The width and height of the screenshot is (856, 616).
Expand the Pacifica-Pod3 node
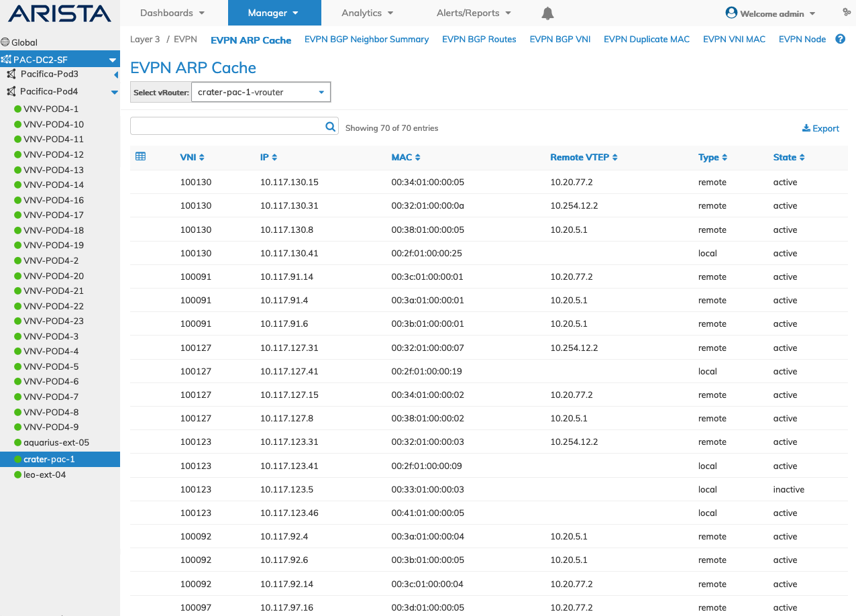tap(115, 74)
